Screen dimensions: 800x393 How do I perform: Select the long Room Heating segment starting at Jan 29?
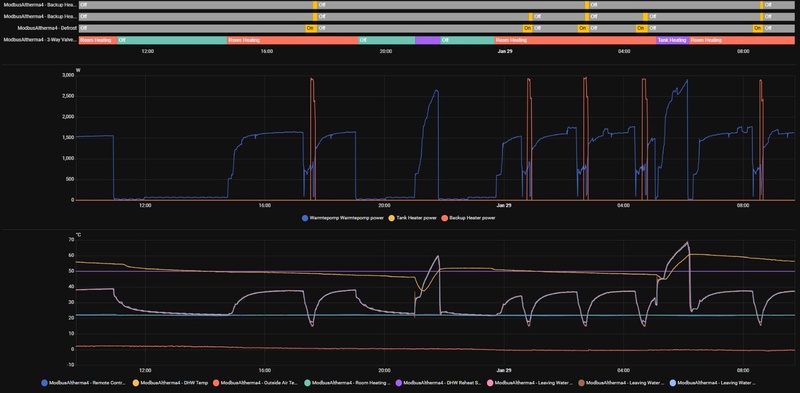(575, 40)
